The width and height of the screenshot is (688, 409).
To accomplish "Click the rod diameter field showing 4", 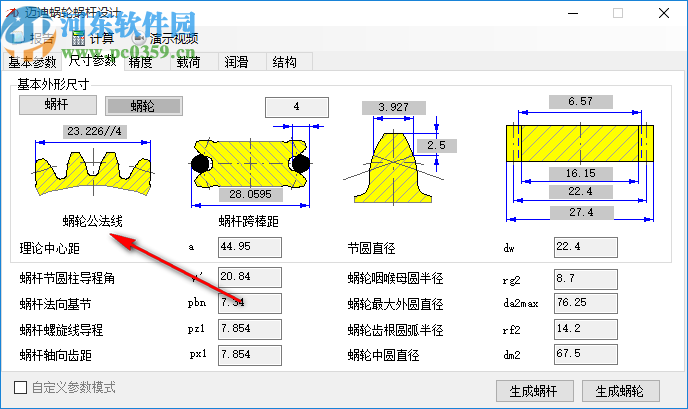I will coord(297,107).
